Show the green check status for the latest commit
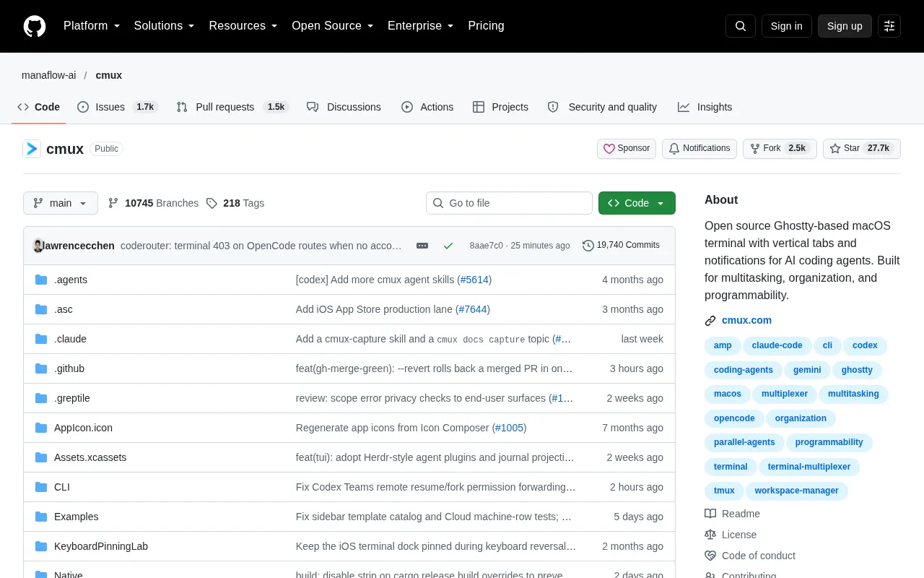Image resolution: width=924 pixels, height=578 pixels. pos(448,246)
